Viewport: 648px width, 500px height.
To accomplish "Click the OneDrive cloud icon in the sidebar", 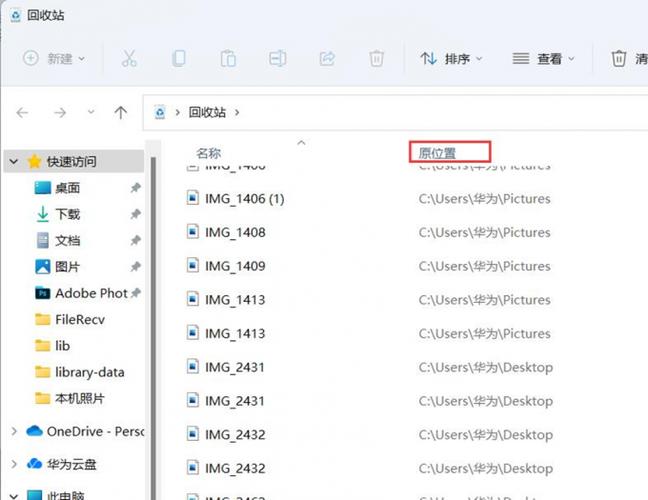I will pyautogui.click(x=34, y=431).
